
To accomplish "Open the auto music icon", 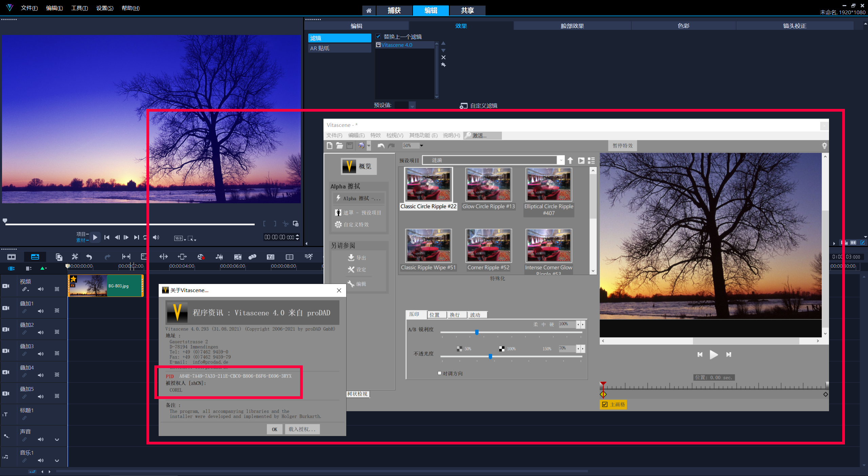I will [x=238, y=257].
